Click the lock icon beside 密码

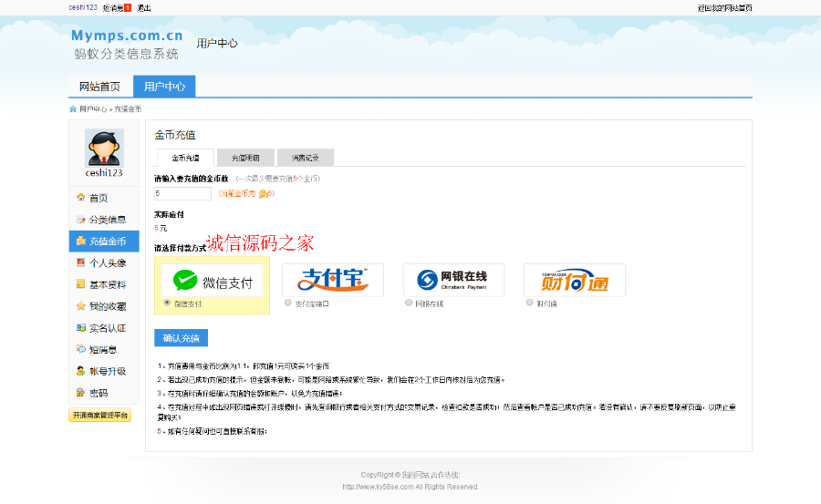[x=80, y=393]
